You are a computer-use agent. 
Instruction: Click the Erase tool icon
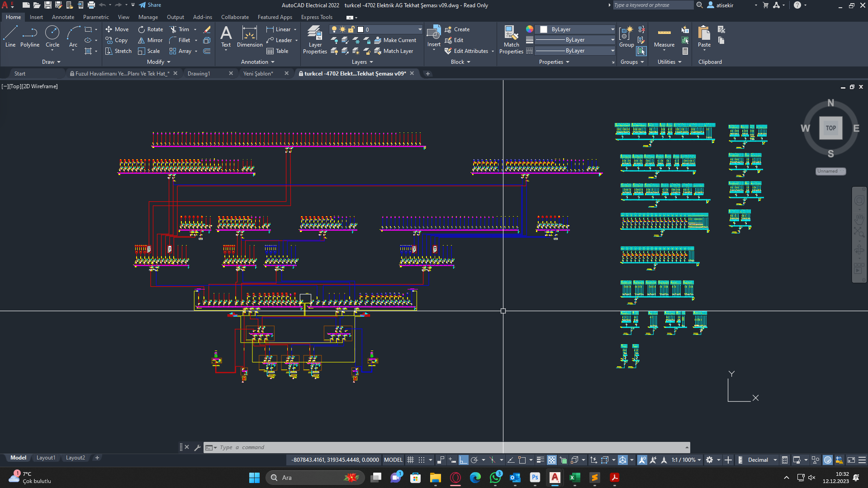click(x=207, y=29)
